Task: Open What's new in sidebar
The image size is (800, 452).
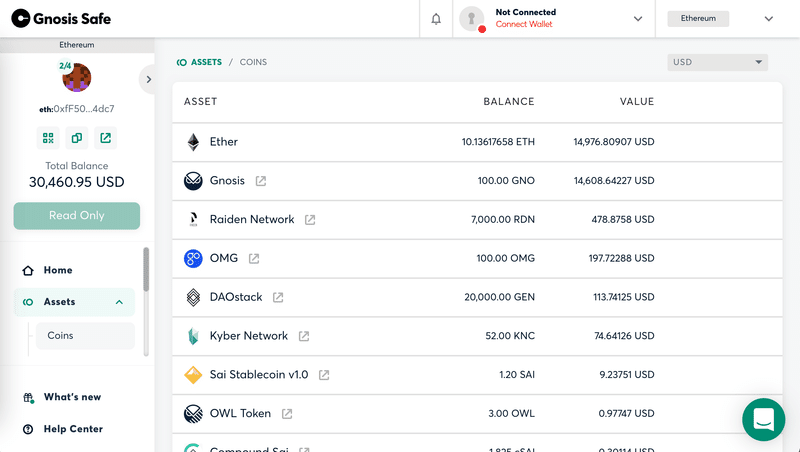Action: click(72, 397)
